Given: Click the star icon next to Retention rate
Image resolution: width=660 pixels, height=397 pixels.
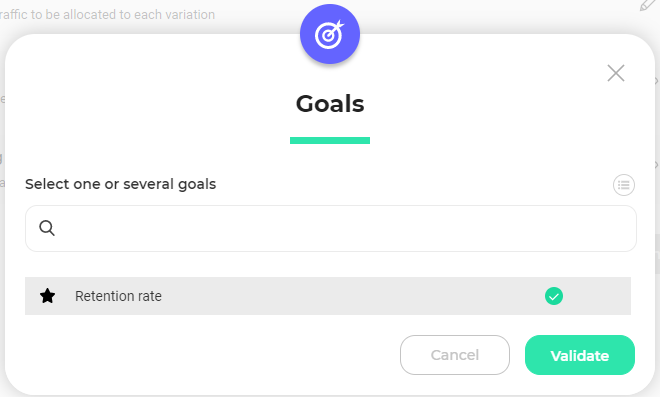Looking at the screenshot, I should pos(48,296).
